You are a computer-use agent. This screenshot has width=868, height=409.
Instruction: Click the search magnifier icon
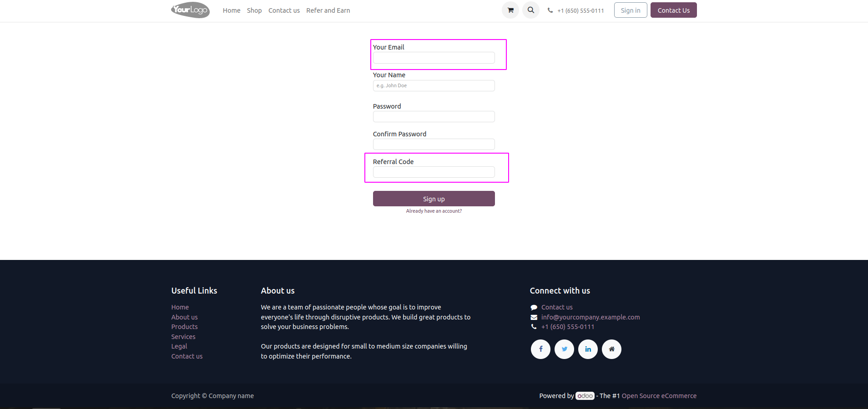tap(531, 10)
